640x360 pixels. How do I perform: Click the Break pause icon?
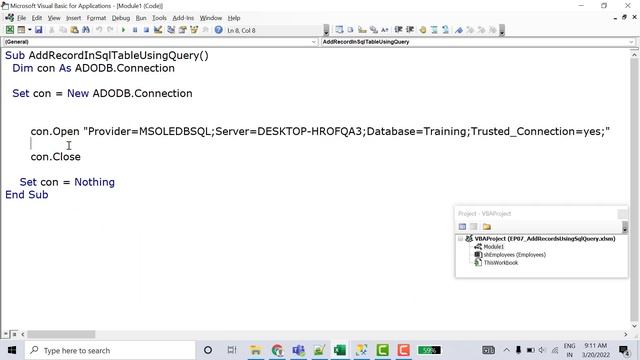[135, 30]
